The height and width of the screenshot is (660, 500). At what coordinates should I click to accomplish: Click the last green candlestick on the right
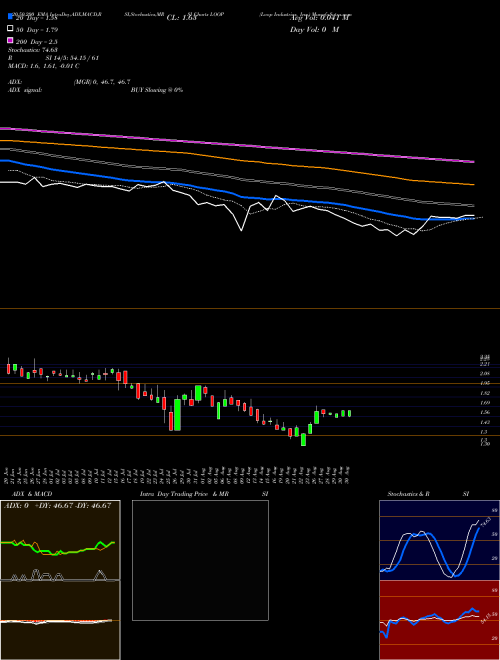(349, 413)
